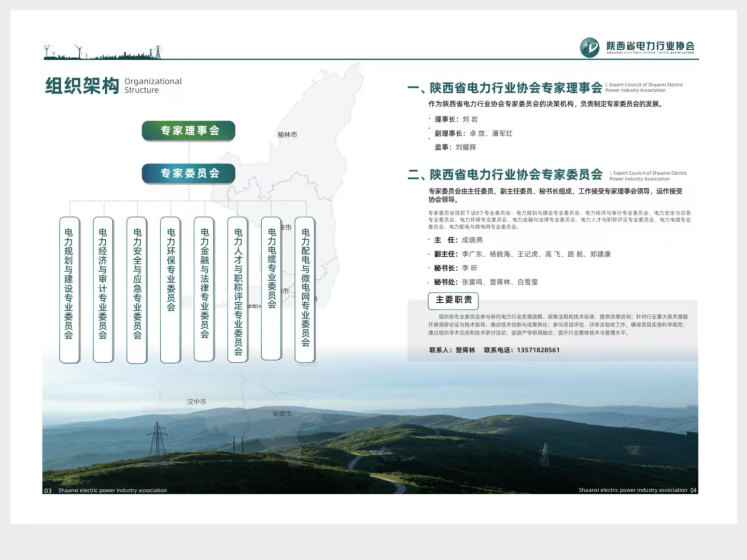The height and width of the screenshot is (560, 747).
Task: Select the 电力金融与法律专业委员会 column
Action: point(204,289)
